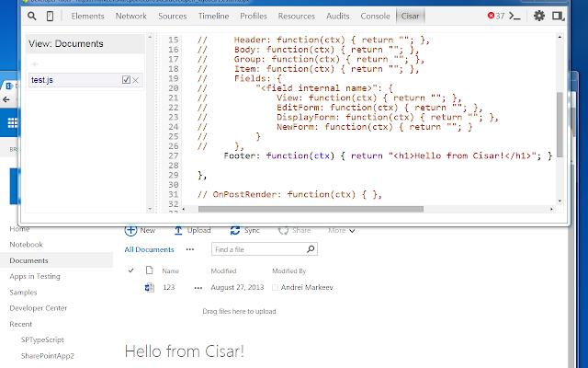Click the file type column icon header
The image size is (588, 368).
[x=149, y=270]
